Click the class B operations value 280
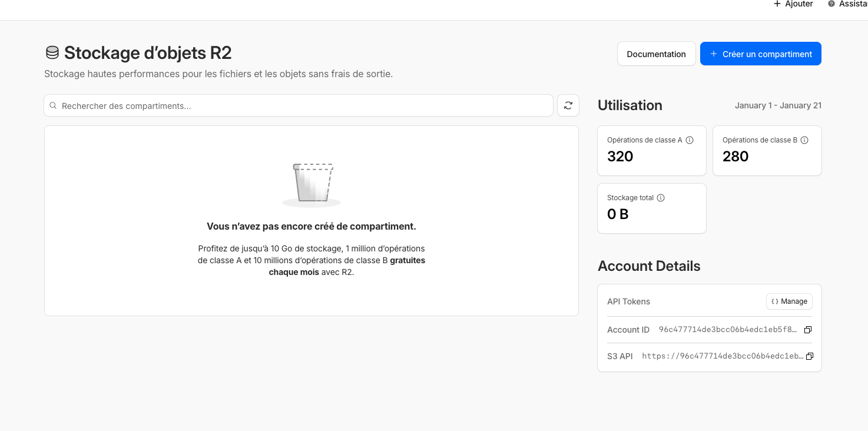Image resolution: width=868 pixels, height=431 pixels. click(736, 157)
